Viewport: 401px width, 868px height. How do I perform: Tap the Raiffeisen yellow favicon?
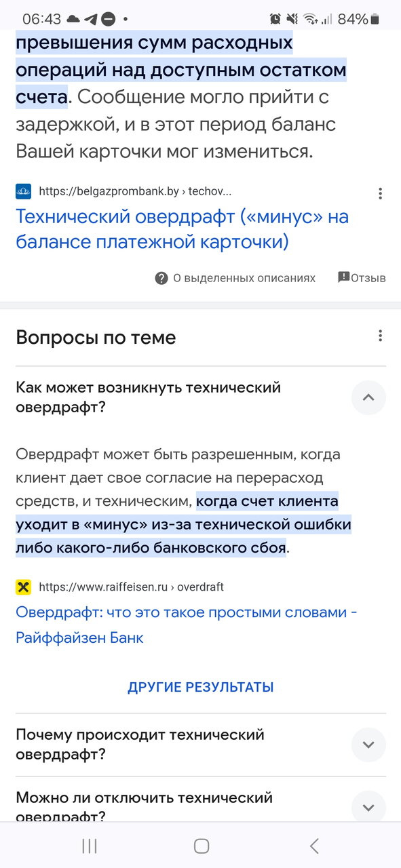pos(24,587)
